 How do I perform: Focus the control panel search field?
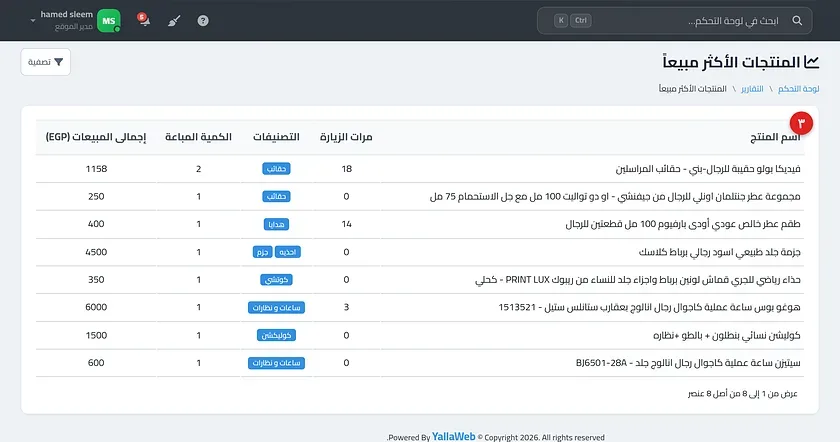tap(674, 20)
